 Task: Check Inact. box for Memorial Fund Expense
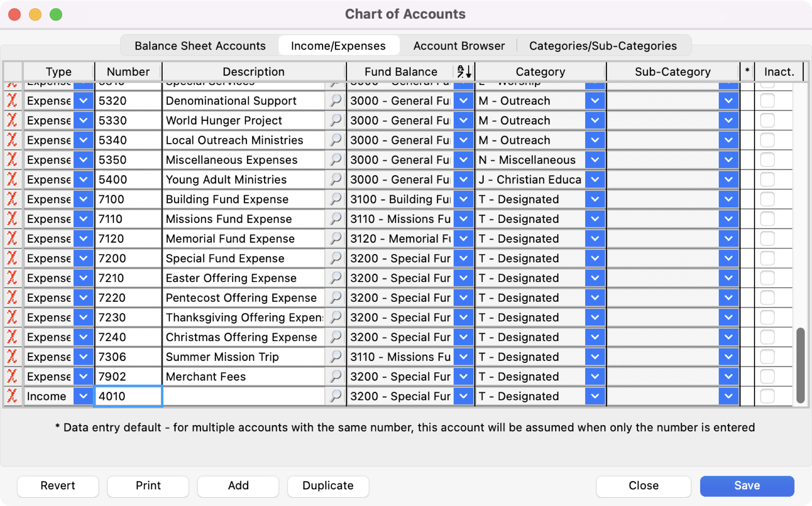pyautogui.click(x=767, y=238)
